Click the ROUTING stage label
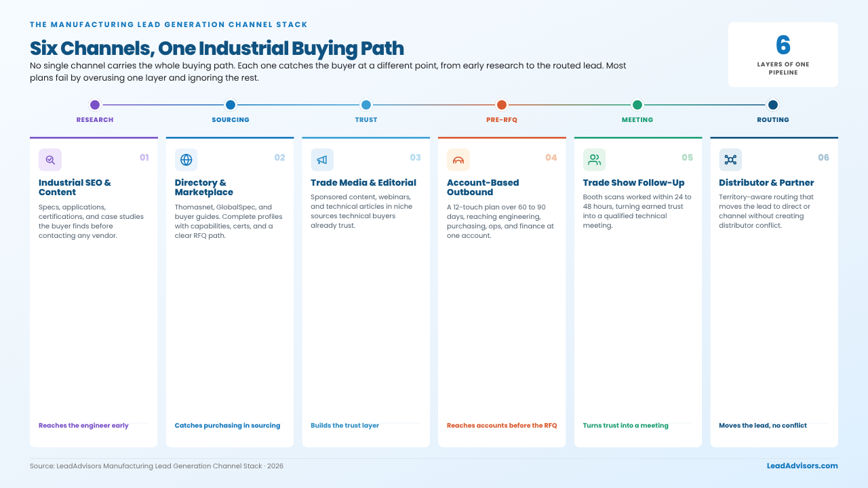Screen dimensions: 868x488 [773, 120]
